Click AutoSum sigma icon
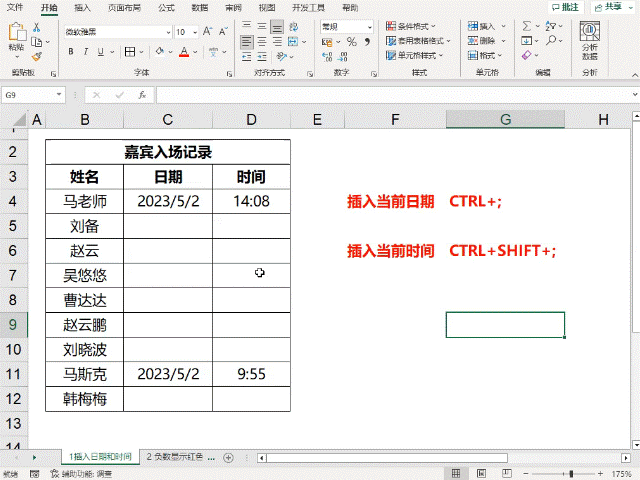640x480 pixels. pos(527,27)
